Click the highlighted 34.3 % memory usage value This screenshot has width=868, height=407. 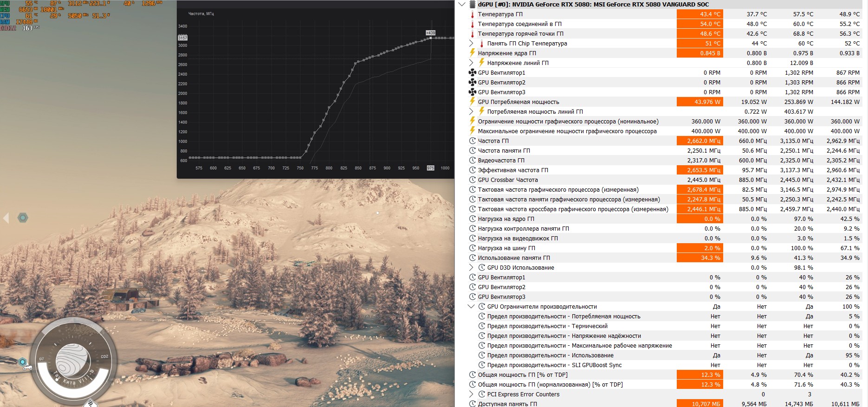tap(700, 258)
